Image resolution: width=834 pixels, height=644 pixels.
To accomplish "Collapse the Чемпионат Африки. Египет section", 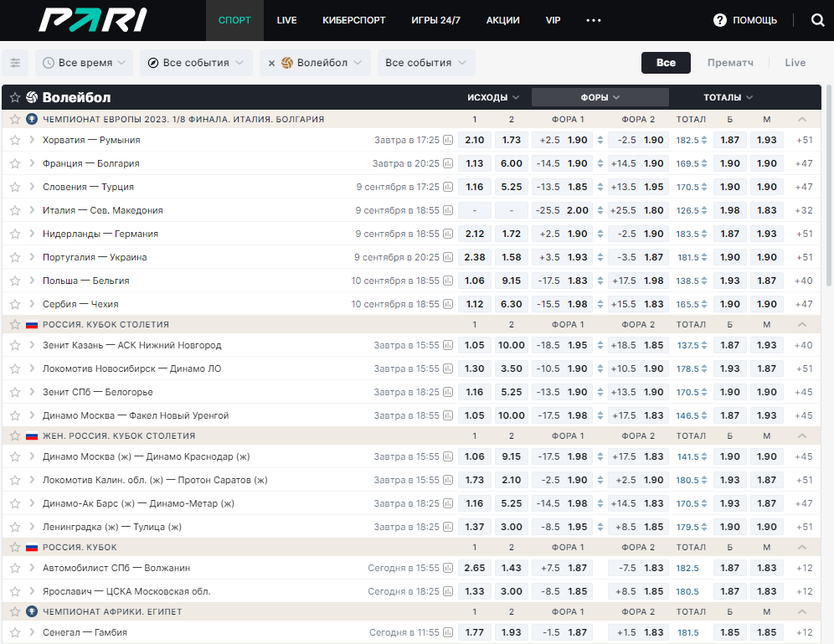I will click(x=802, y=611).
